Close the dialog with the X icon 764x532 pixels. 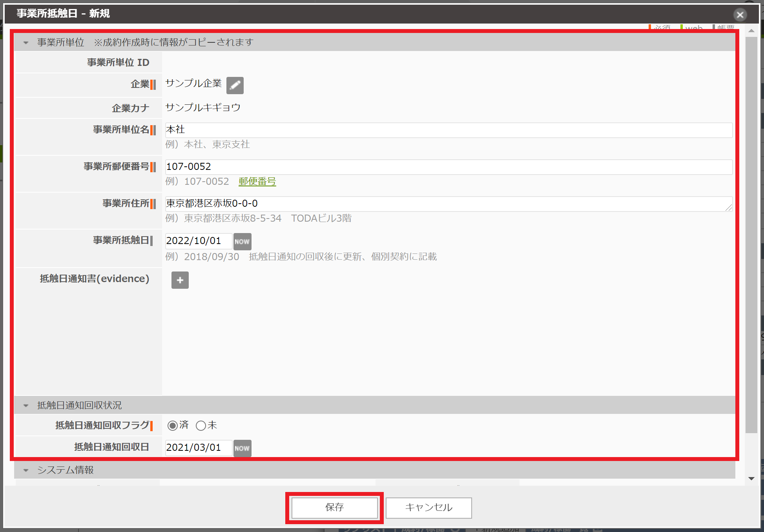[740, 15]
